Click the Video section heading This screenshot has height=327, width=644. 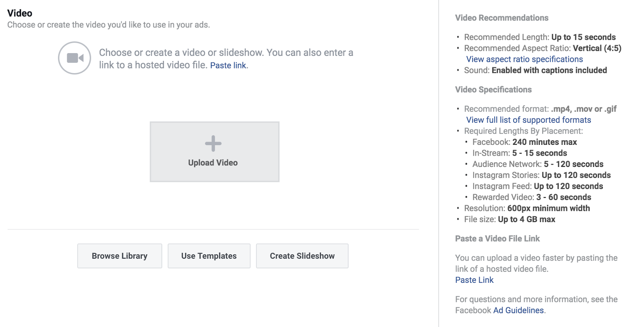[20, 13]
